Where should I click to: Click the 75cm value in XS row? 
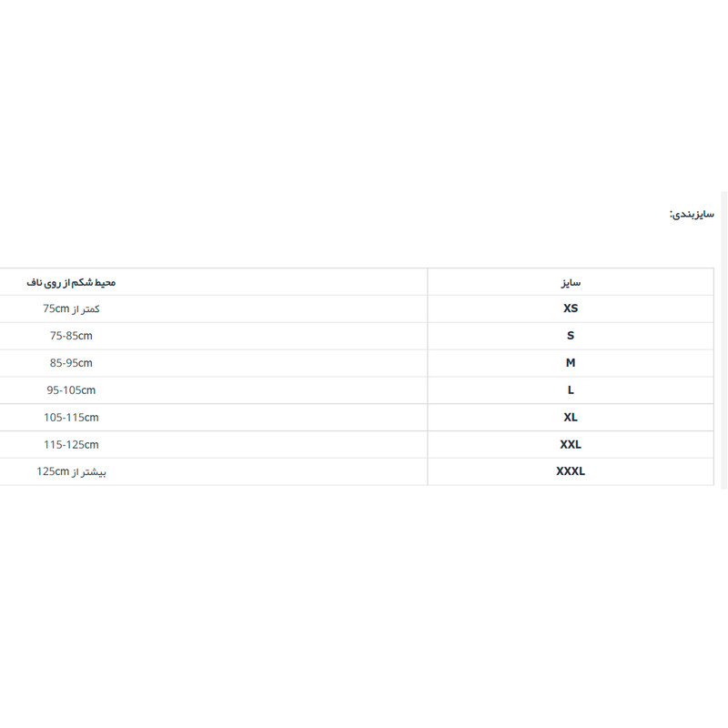[56, 308]
